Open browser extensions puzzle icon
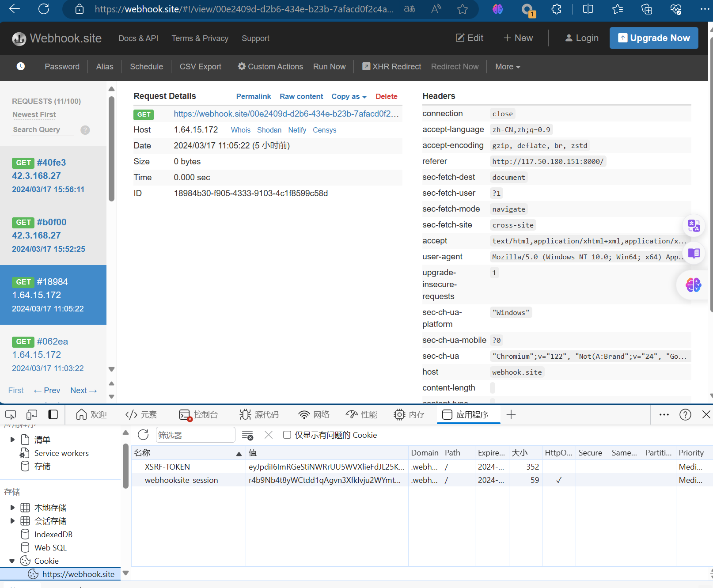This screenshot has height=588, width=713. point(557,9)
